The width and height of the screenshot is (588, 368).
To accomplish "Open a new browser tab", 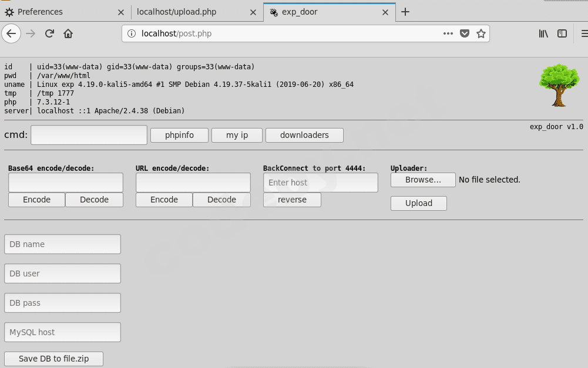I will (x=405, y=12).
